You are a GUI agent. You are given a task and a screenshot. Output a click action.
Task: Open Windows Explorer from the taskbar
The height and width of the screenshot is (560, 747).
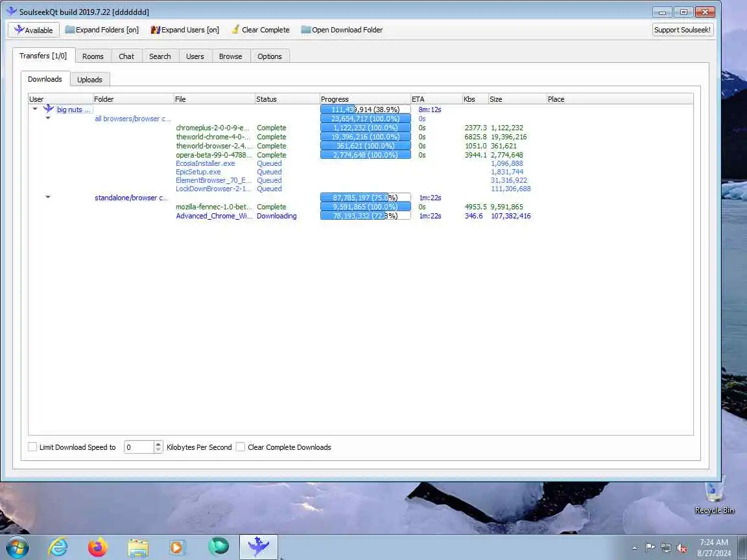pos(138,548)
